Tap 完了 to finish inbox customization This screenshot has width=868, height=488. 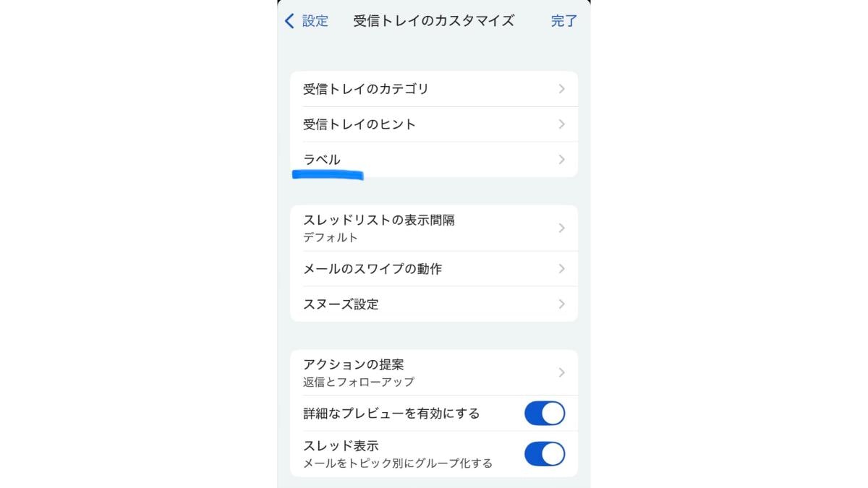point(563,21)
